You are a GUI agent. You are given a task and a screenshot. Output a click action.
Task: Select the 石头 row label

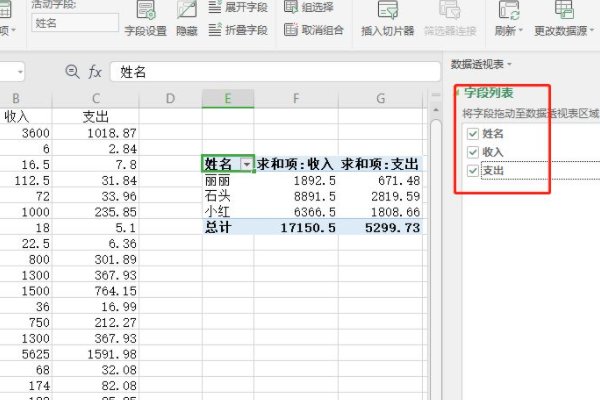tap(228, 196)
